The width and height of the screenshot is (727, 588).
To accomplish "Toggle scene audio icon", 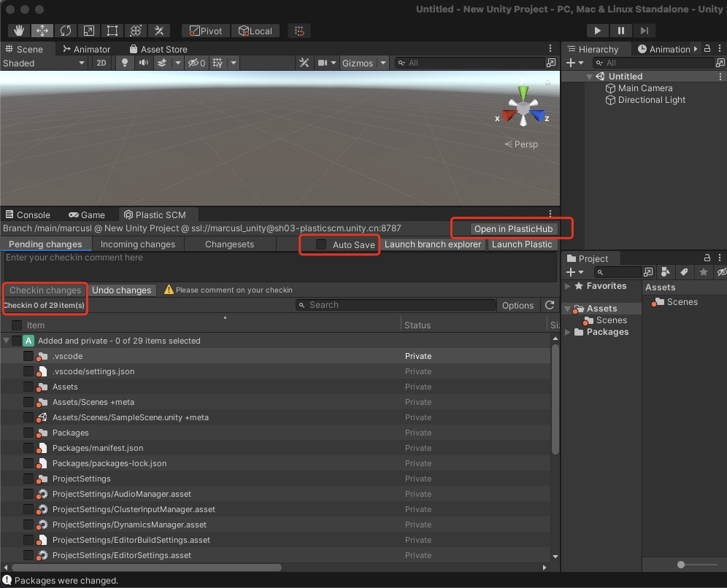I will pos(144,63).
